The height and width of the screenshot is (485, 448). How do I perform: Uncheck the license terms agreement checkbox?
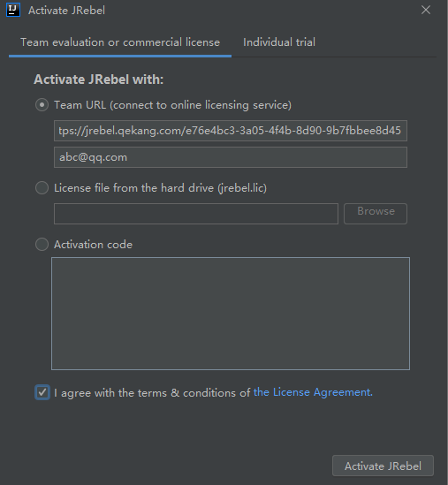[x=42, y=392]
